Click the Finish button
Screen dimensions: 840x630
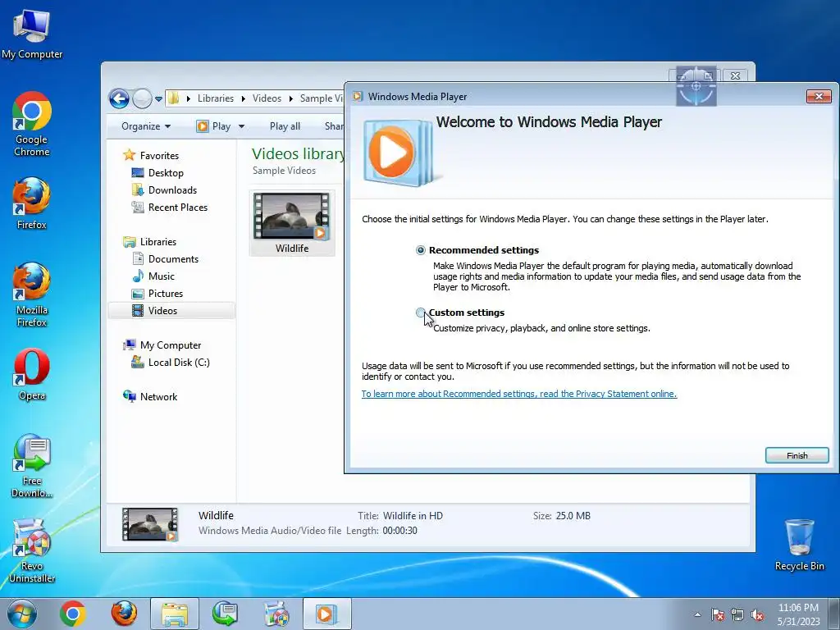click(x=797, y=455)
